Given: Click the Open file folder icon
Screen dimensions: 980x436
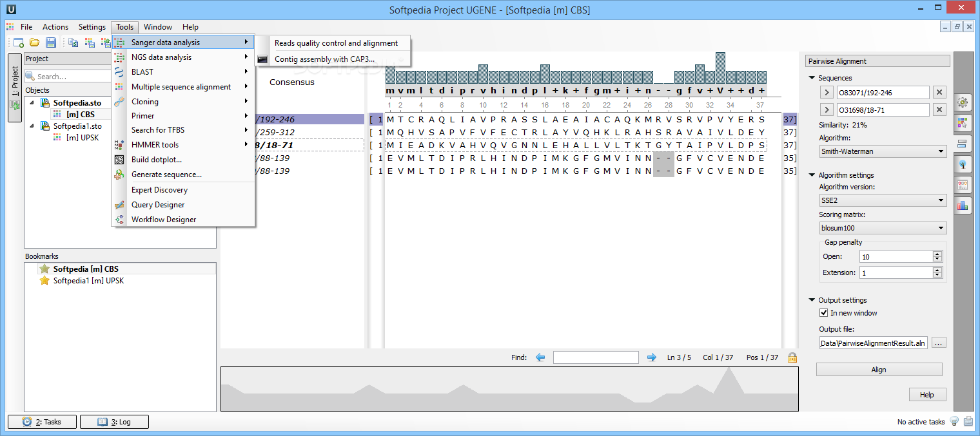Looking at the screenshot, I should coord(34,43).
